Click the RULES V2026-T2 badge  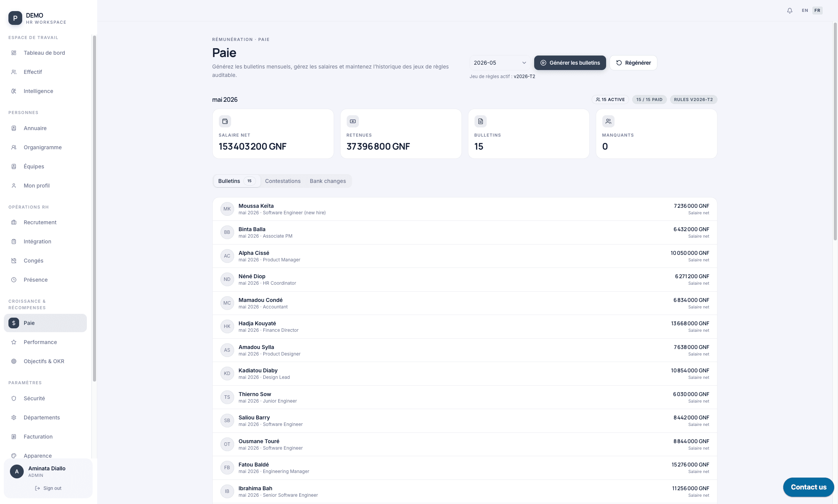tap(693, 99)
